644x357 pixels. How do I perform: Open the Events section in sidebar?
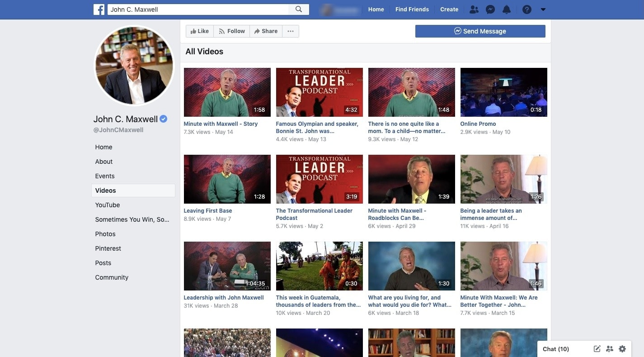pyautogui.click(x=105, y=176)
